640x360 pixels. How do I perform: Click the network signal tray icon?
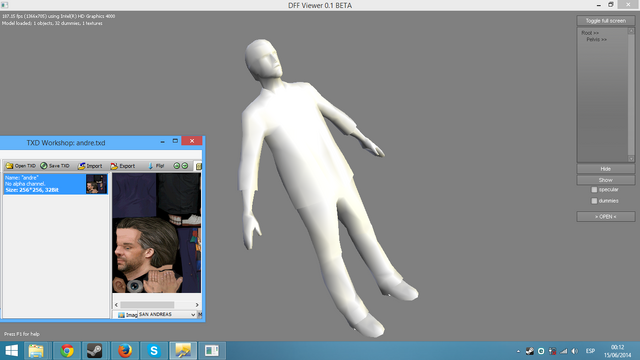564,351
